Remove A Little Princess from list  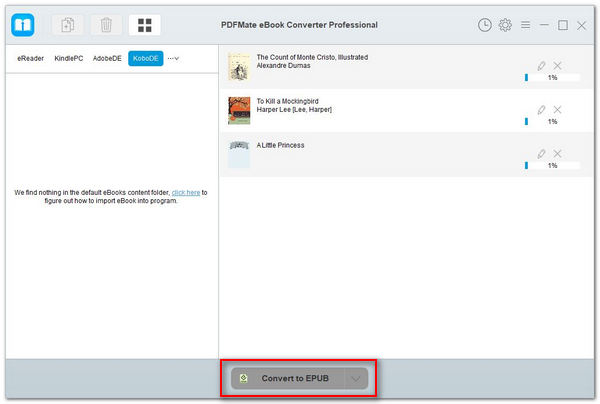[558, 154]
